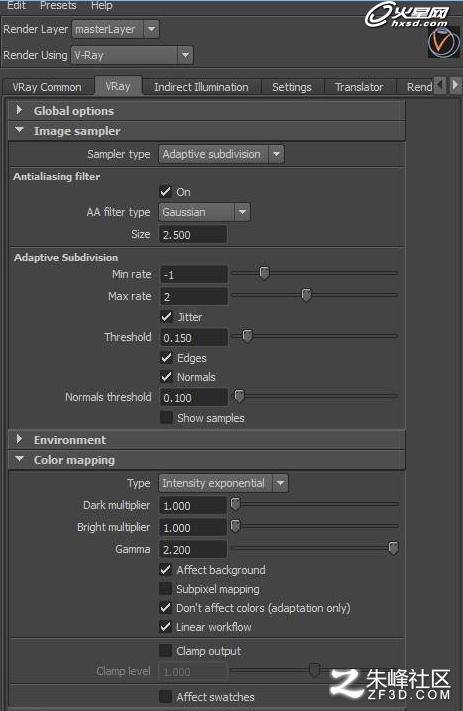This screenshot has width=463, height=711.
Task: Open the Render Layer masterLayer dropdown
Action: coord(115,29)
